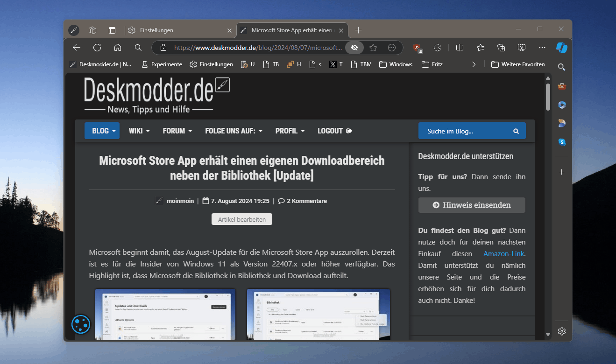
Task: Open the Favorites list icon
Action: click(x=481, y=48)
